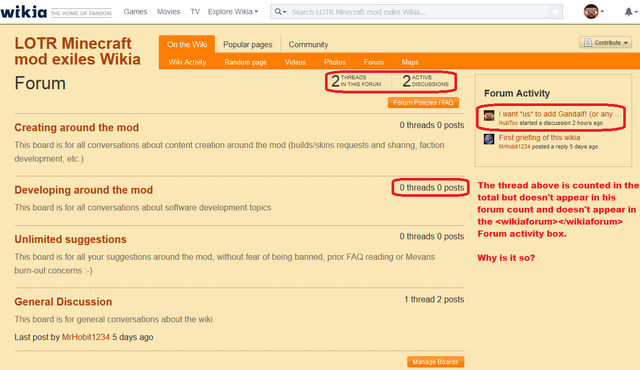Click the LOTR Minecraft mod exiles Wikia title

(78, 51)
